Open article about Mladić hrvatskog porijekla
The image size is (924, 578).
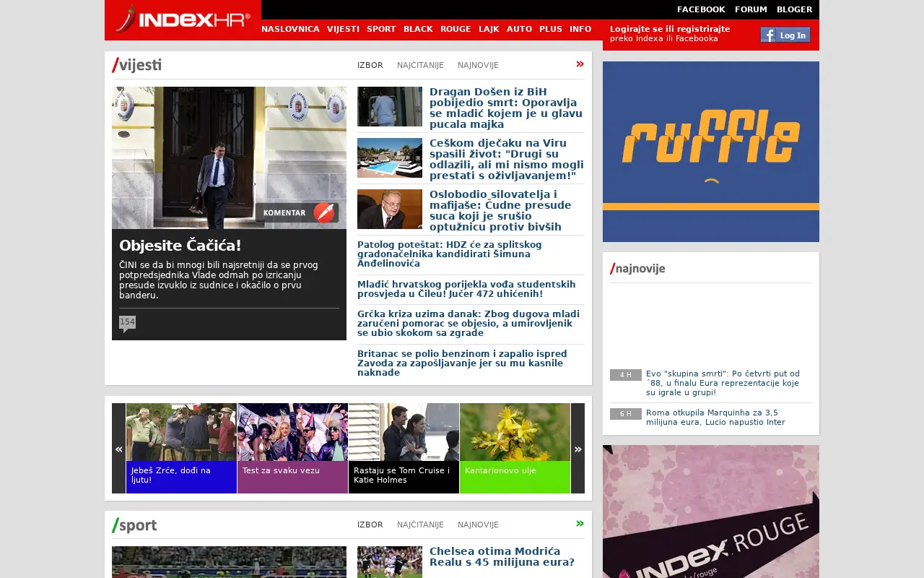[x=466, y=289]
